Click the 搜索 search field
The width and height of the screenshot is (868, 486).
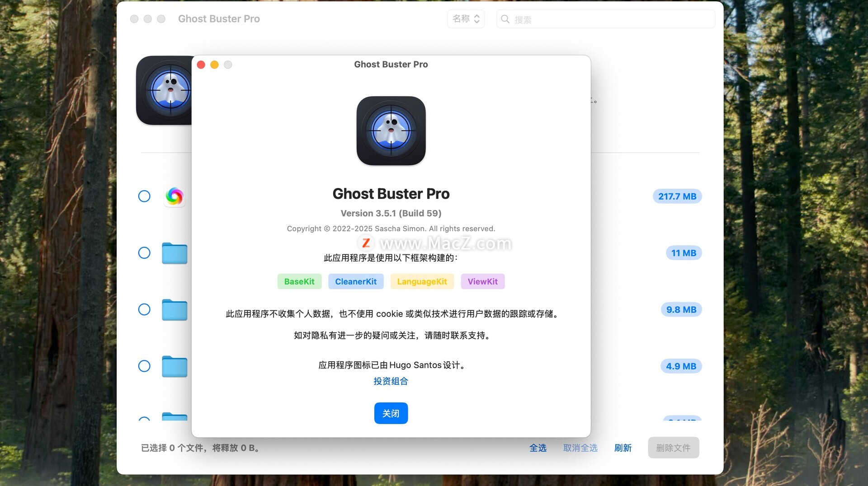[x=606, y=19]
